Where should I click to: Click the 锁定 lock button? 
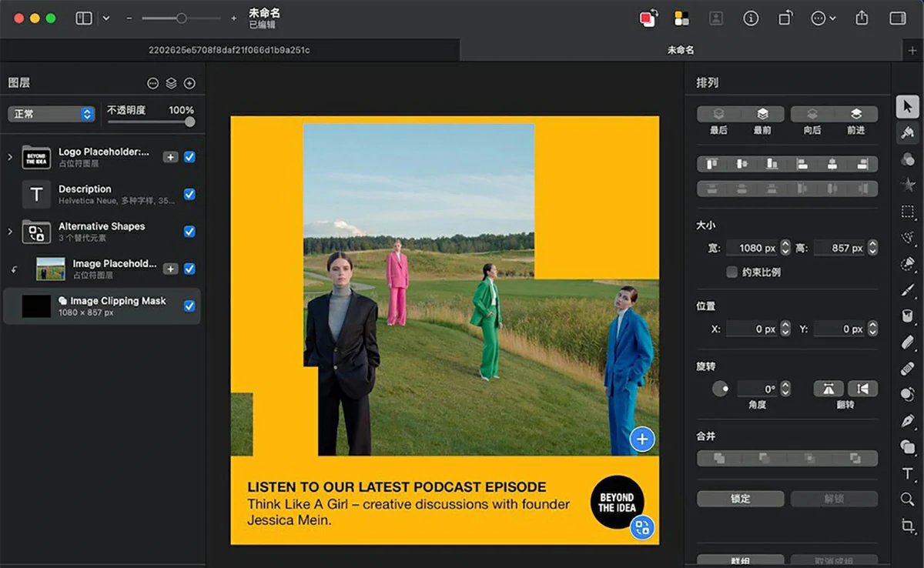(x=741, y=499)
